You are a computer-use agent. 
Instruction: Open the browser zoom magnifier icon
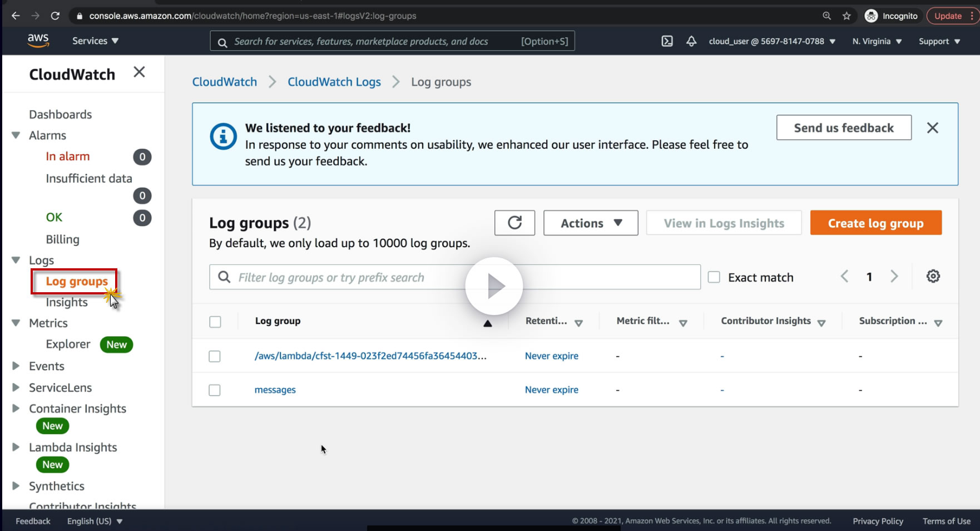pos(827,16)
